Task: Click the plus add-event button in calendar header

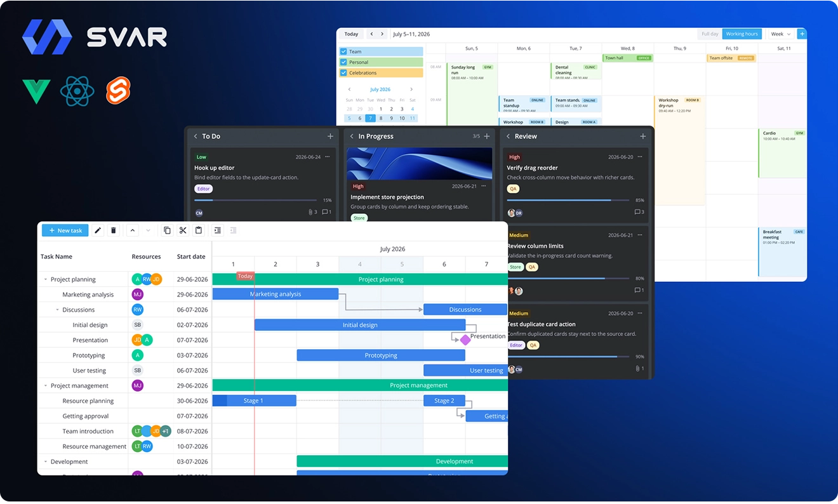Action: click(802, 34)
